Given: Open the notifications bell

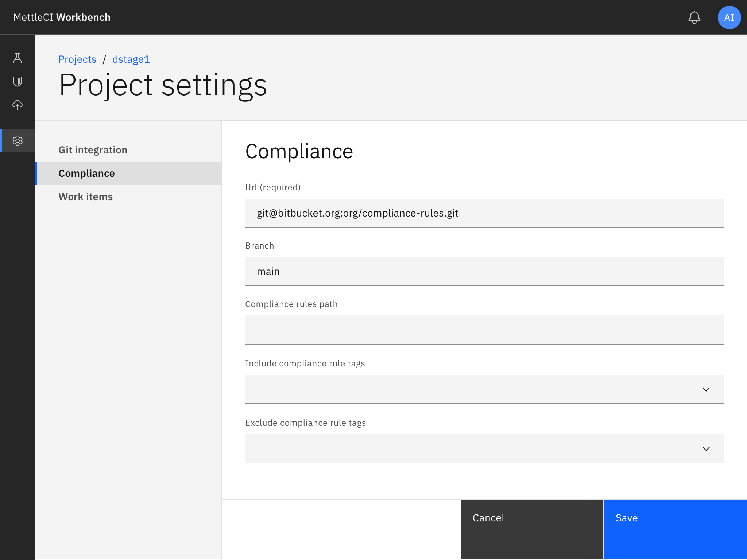Looking at the screenshot, I should 694,17.
